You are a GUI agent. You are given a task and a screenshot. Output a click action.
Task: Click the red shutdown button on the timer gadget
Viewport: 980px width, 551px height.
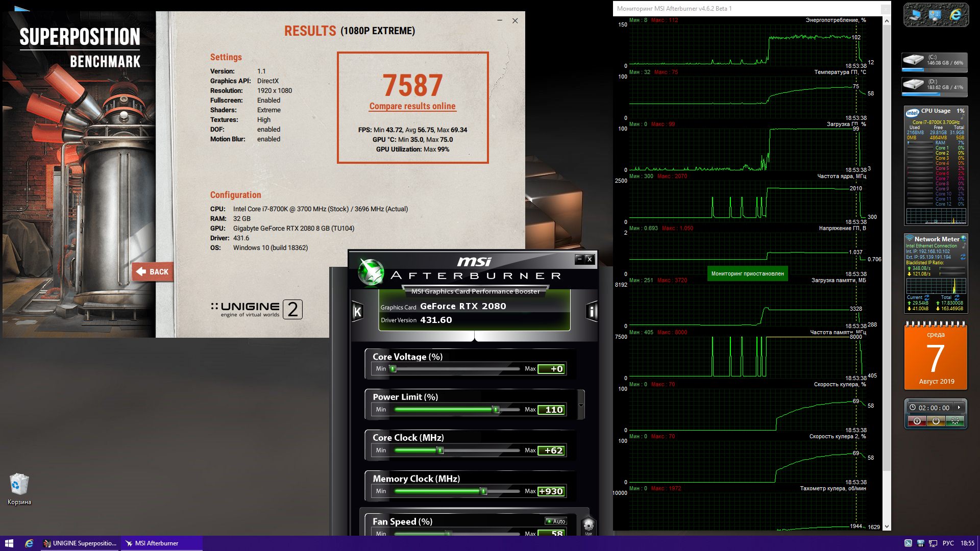[917, 421]
